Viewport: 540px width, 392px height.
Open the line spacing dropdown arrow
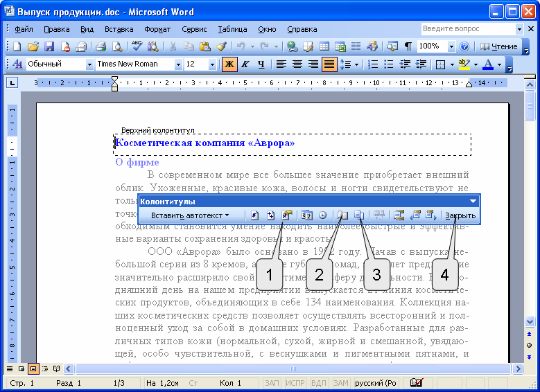coord(356,64)
